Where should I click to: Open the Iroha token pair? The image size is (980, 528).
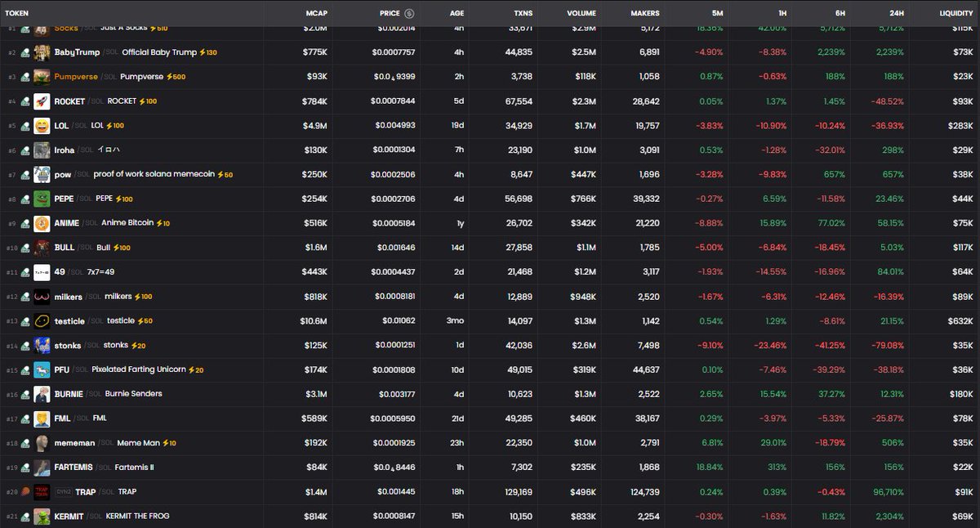coord(65,150)
